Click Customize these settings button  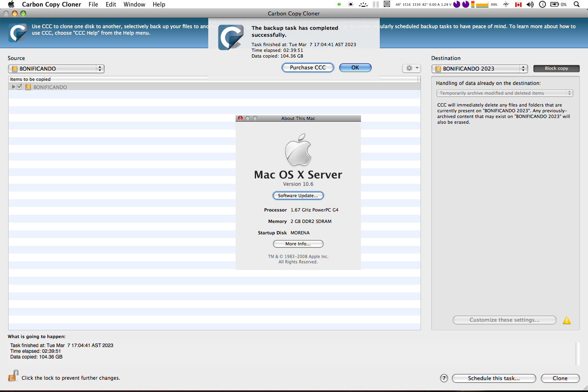[x=504, y=320]
